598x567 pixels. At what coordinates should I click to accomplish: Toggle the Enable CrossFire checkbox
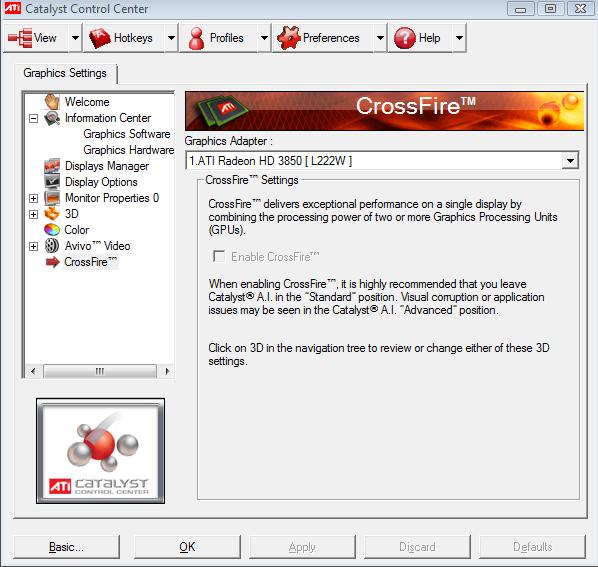click(219, 256)
